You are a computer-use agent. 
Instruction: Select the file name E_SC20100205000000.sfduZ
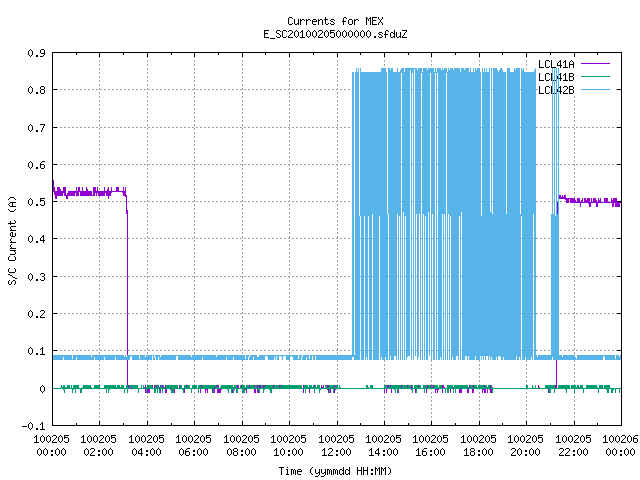(335, 34)
